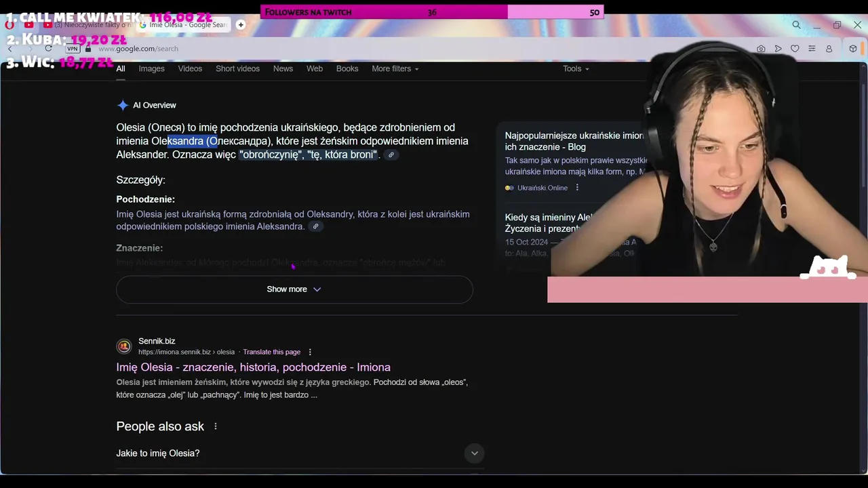Switch to News results

(283, 68)
